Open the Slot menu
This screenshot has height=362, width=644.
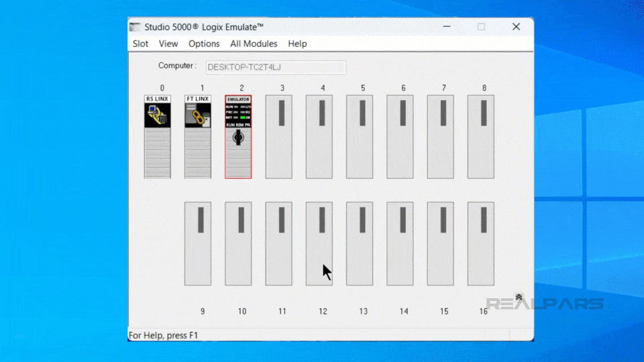click(x=140, y=44)
